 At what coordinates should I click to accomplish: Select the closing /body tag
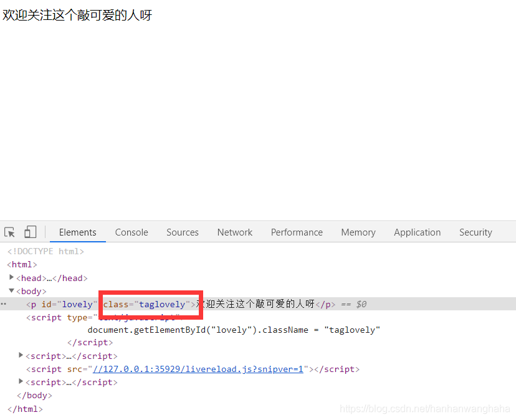[34, 396]
